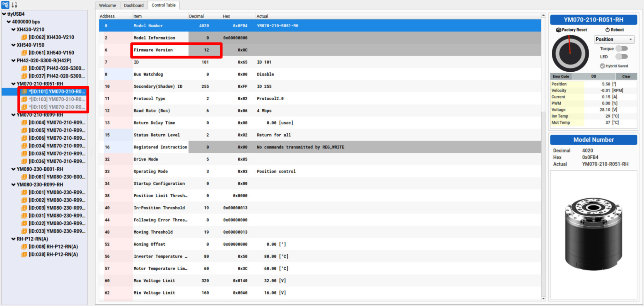
Task: Click the sort order icon
Action: pyautogui.click(x=14, y=5)
